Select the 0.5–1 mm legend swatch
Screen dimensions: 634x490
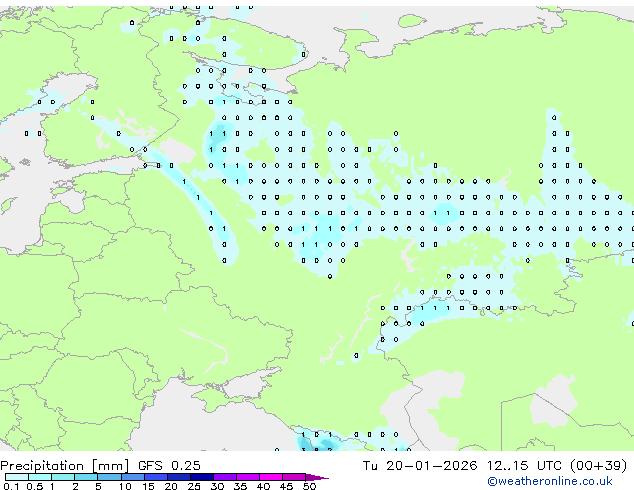pos(40,477)
